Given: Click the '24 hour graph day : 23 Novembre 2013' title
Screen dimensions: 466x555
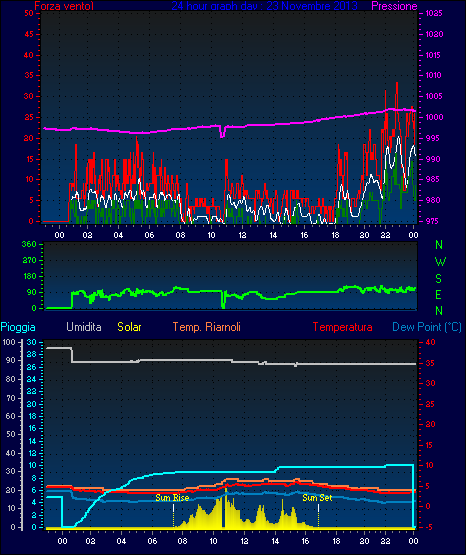Looking at the screenshot, I should click(264, 6).
